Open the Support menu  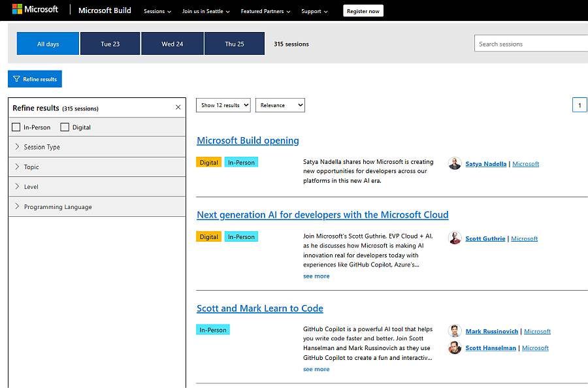pos(314,11)
